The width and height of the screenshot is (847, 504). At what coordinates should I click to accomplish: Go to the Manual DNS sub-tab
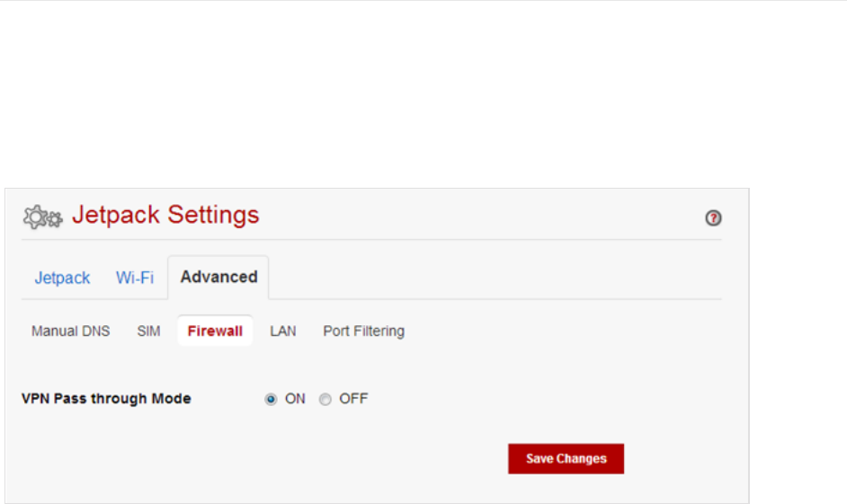click(x=70, y=332)
